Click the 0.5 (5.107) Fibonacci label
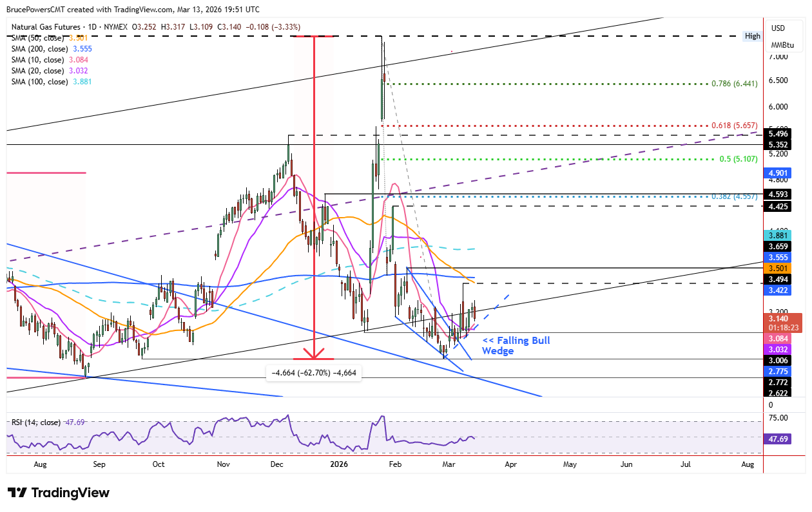The height and width of the screenshot is (512, 812). click(739, 158)
